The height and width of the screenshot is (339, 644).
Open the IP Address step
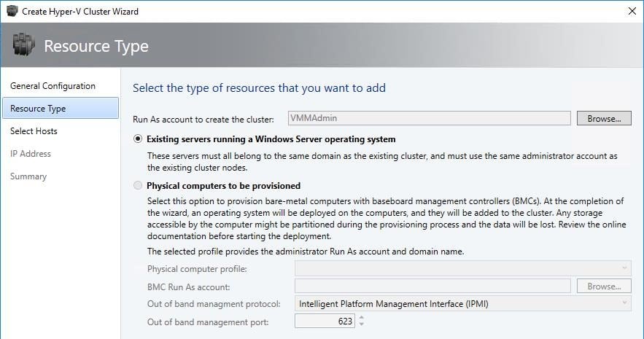coord(31,154)
